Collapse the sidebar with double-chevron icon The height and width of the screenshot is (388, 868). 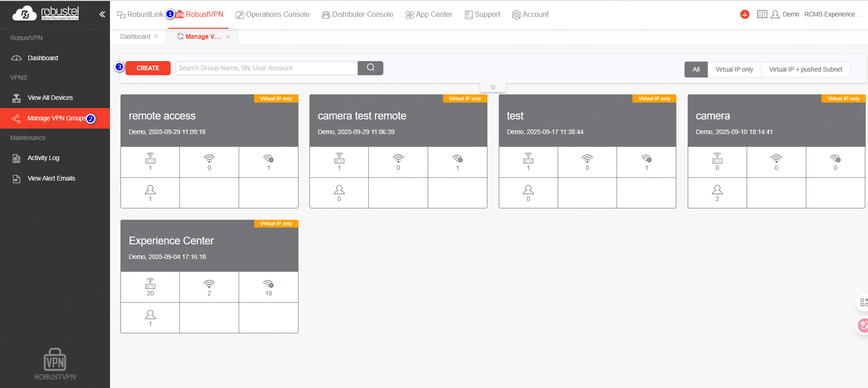102,14
